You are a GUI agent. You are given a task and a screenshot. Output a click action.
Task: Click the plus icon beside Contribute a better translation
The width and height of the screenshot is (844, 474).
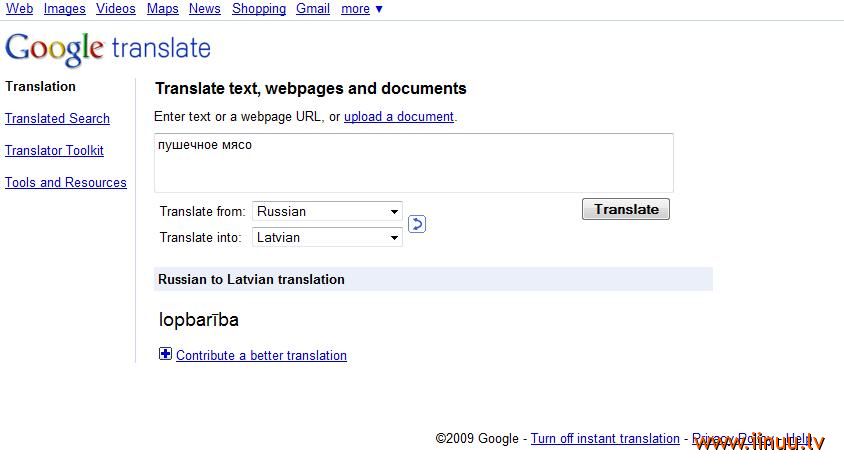point(165,354)
